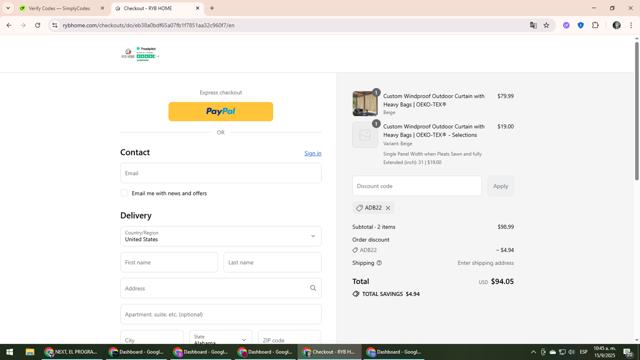This screenshot has height=360, width=640.
Task: Focus the Email input field
Action: [220, 173]
